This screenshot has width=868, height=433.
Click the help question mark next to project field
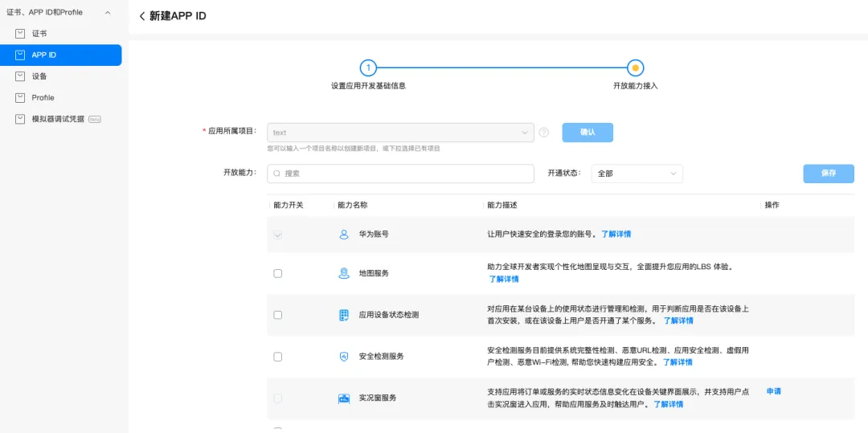[544, 133]
